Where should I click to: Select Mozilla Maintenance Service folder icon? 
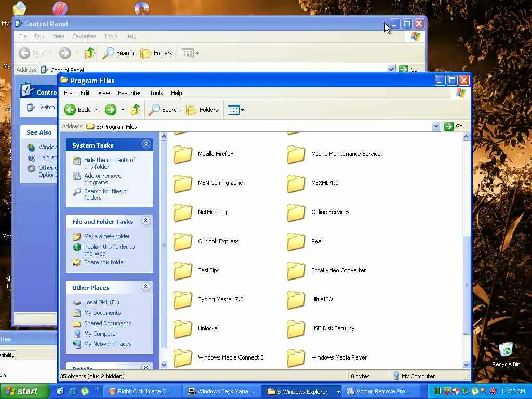(x=296, y=154)
